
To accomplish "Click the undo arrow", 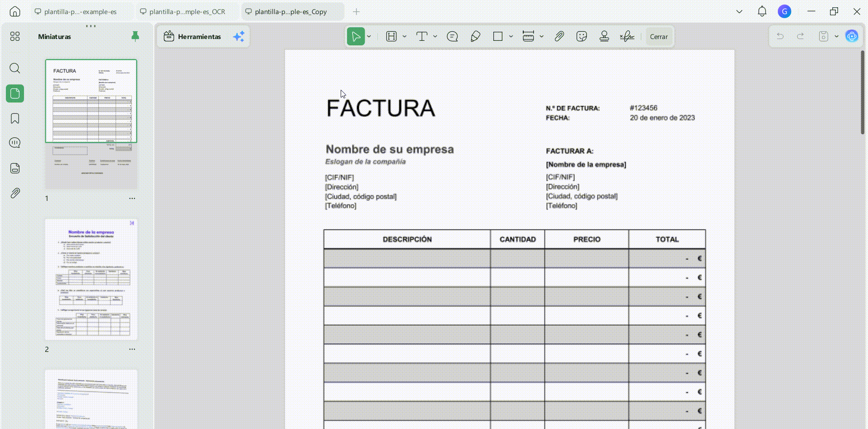I will (x=780, y=36).
